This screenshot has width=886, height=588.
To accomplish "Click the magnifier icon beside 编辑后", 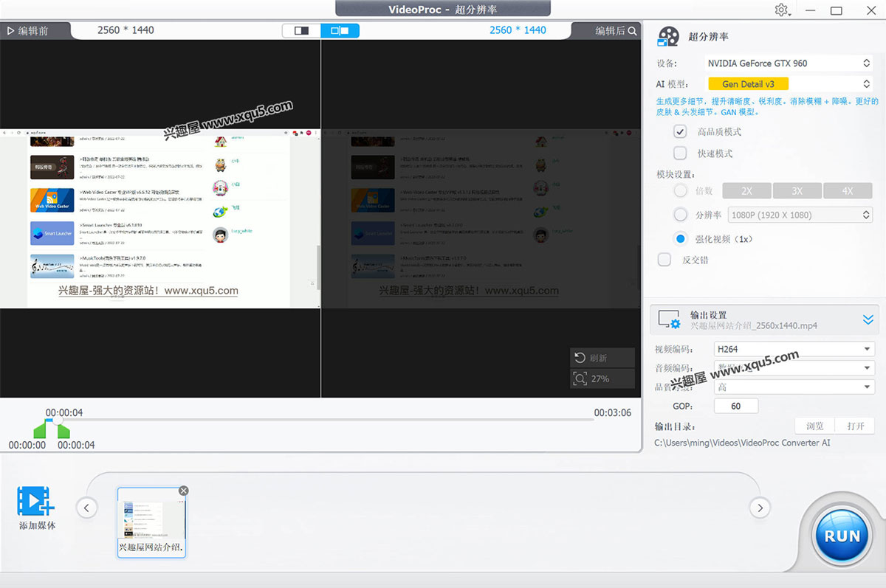I will [632, 31].
